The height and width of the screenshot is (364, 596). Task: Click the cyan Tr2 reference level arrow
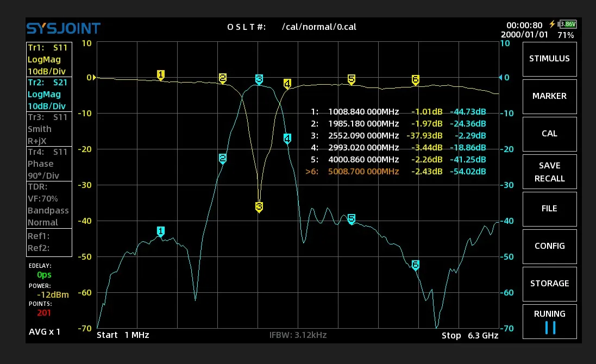500,78
